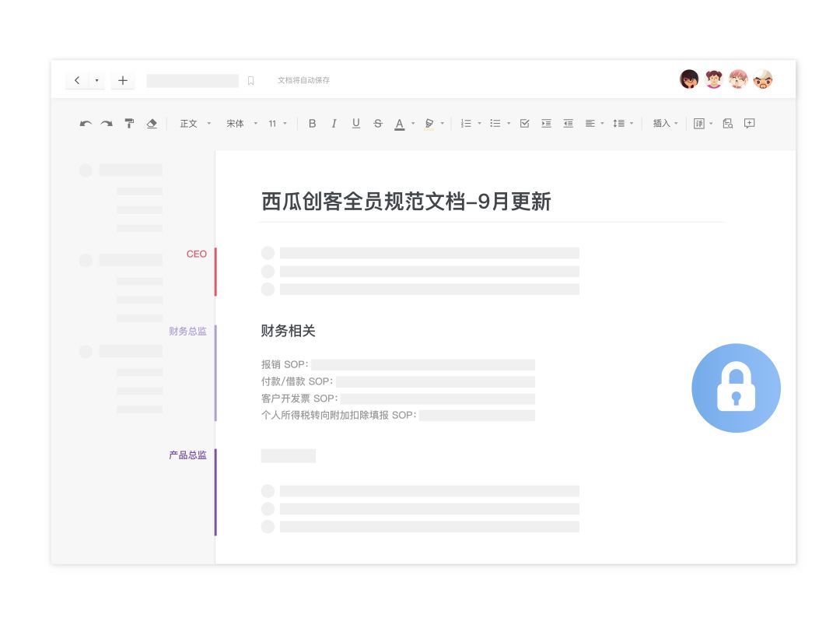
Task: Bookmark the document with bookmark icon
Action: pyautogui.click(x=250, y=80)
